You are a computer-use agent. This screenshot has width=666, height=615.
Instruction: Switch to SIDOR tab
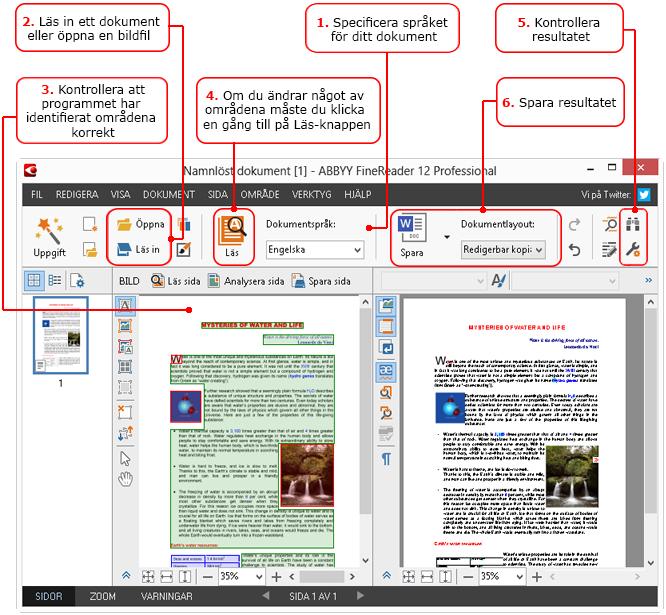48,596
